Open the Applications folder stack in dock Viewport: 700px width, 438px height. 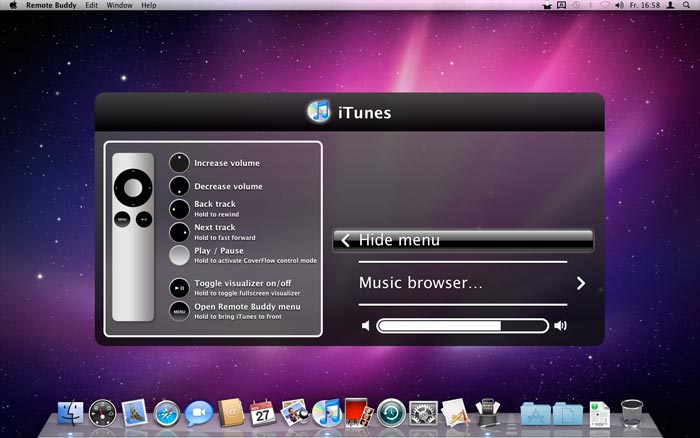(x=535, y=414)
